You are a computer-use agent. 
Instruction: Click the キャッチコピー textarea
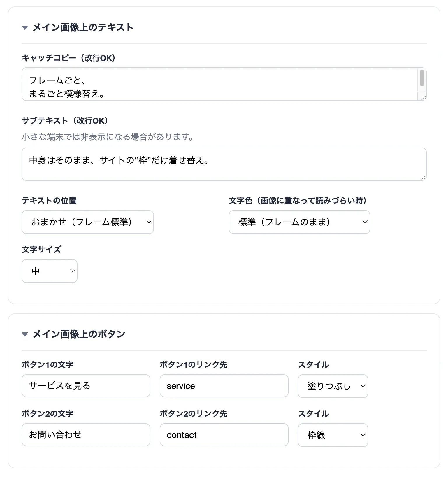tap(224, 84)
